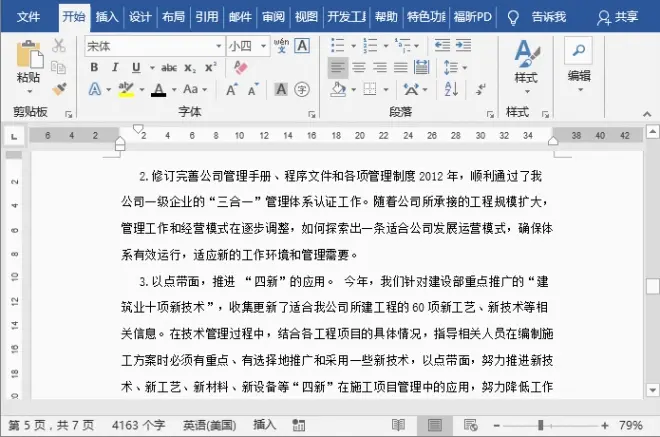
Task: Increase paragraph indent
Action: click(x=463, y=45)
